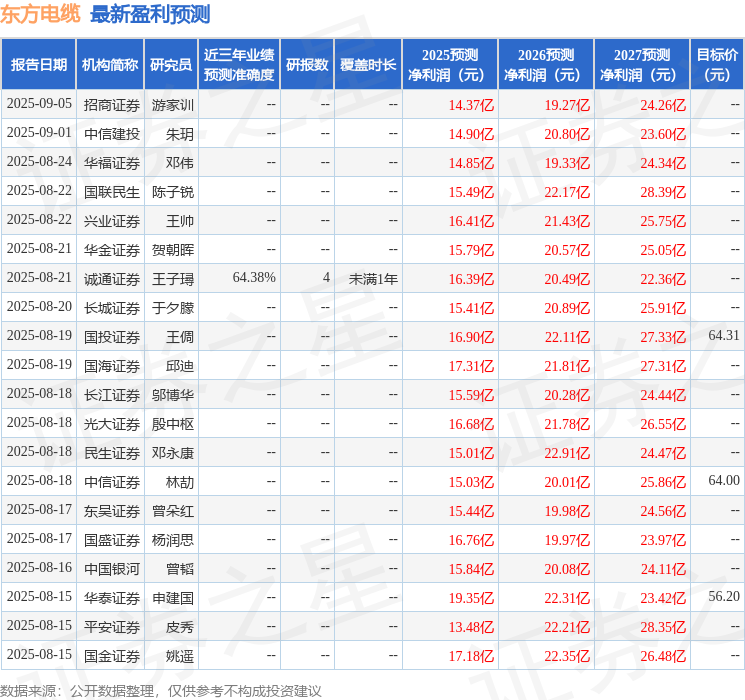Image resolution: width=745 pixels, height=700 pixels.
Task: Select the 2026预测净利润 column header
Action: (546, 65)
